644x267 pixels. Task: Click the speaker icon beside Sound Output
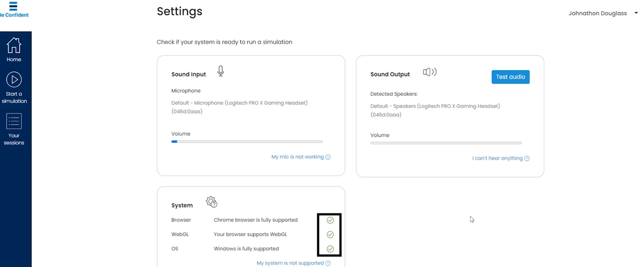click(x=429, y=72)
